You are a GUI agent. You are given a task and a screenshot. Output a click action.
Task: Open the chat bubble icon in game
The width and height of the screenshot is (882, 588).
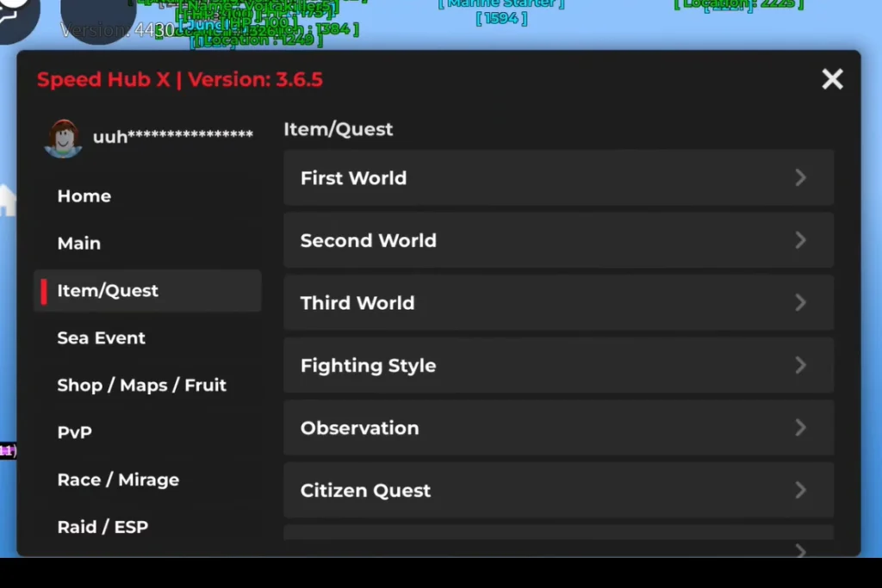pos(16,17)
